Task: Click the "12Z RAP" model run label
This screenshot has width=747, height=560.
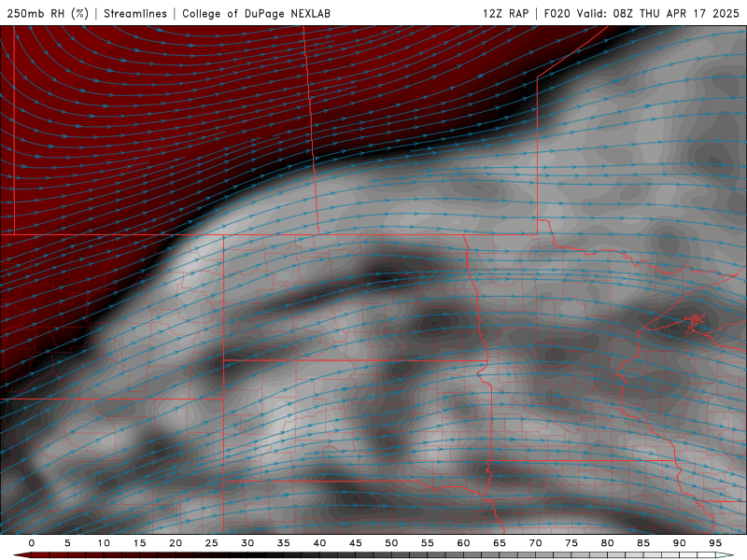Action: pyautogui.click(x=505, y=13)
